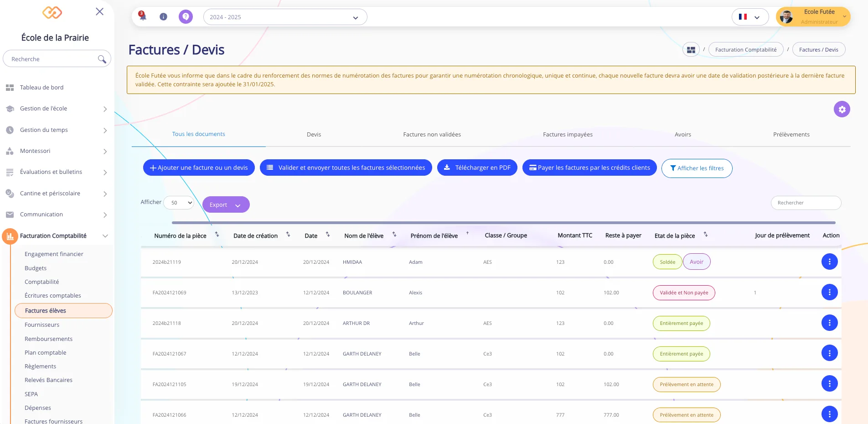Click the Montessori shapes icon
This screenshot has width=868, height=424.
click(x=10, y=151)
